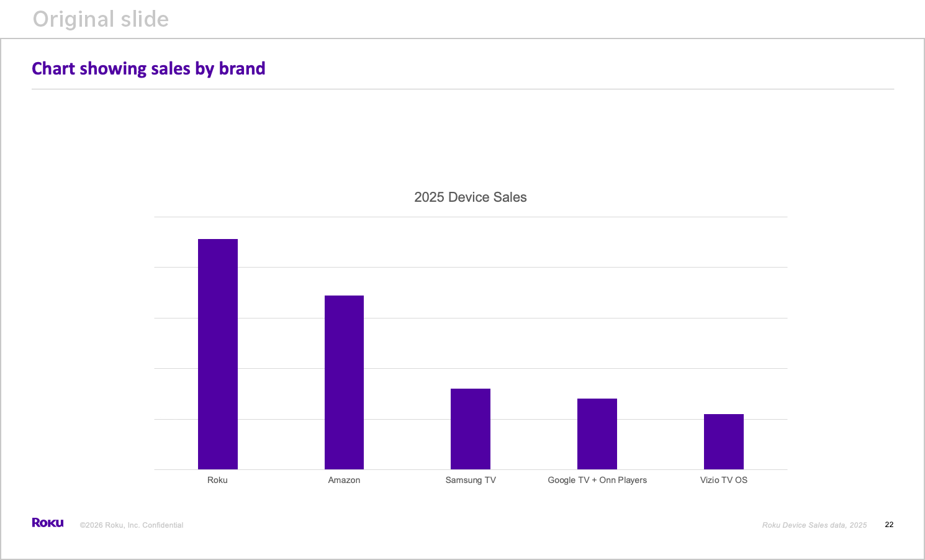The width and height of the screenshot is (925, 560).
Task: Select the "©2026 Roku, Inc. Confidential" footer text
Action: coord(132,525)
